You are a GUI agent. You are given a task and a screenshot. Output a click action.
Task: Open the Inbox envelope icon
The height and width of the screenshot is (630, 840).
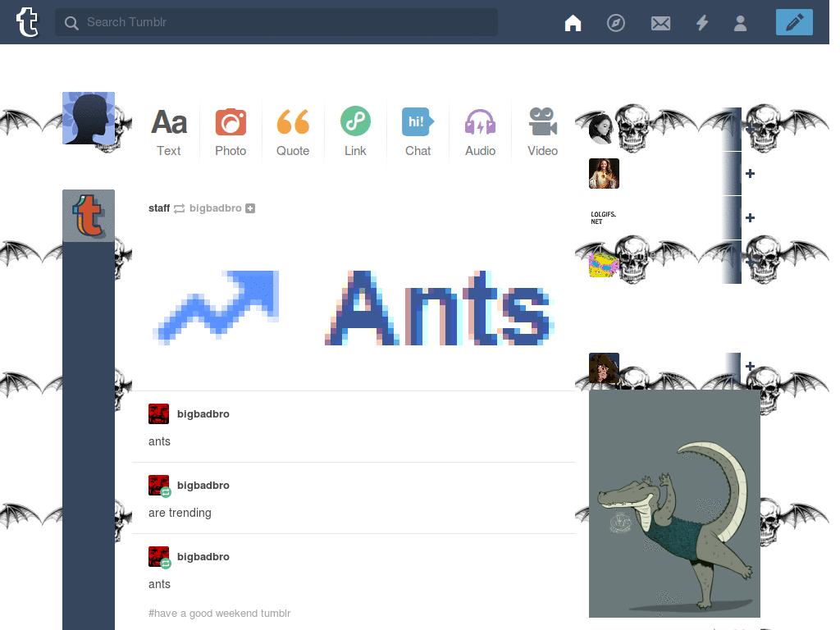660,23
